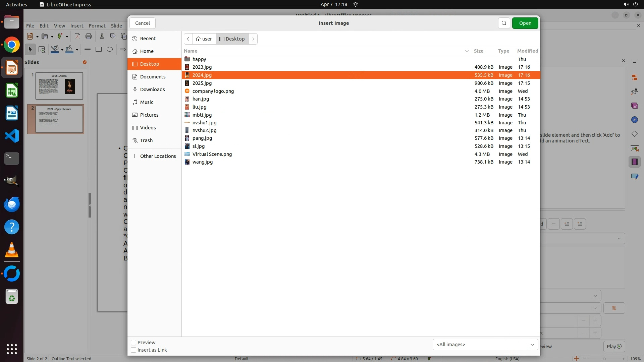
Task: Open Visual Studio Code from dock
Action: pos(12,136)
